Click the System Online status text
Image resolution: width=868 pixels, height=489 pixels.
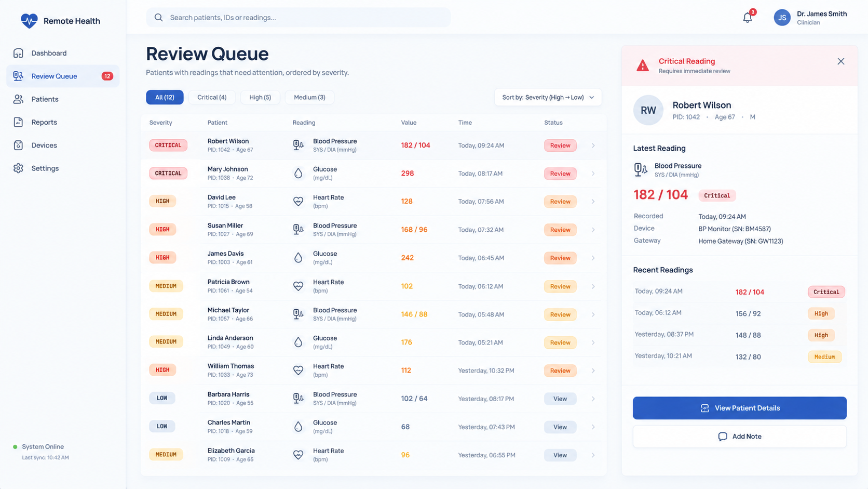click(43, 447)
